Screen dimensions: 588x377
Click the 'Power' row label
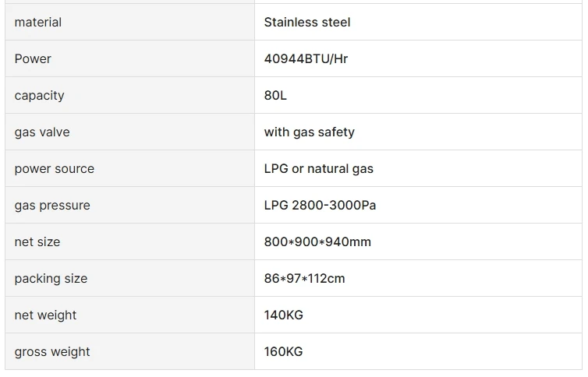coord(33,58)
